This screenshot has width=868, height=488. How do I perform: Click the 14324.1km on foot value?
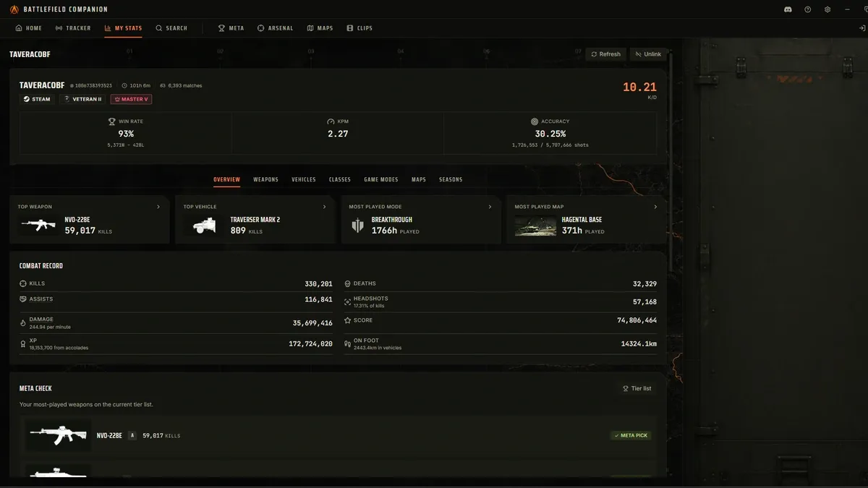639,344
